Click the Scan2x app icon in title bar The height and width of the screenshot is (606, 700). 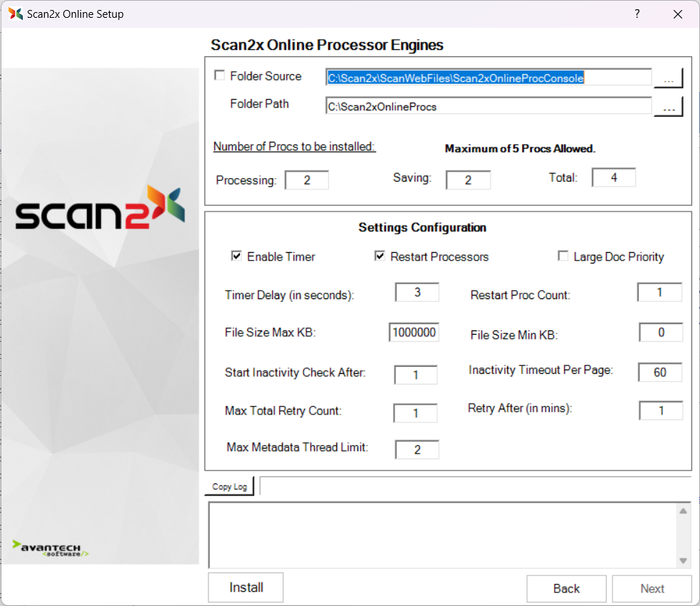coord(15,14)
